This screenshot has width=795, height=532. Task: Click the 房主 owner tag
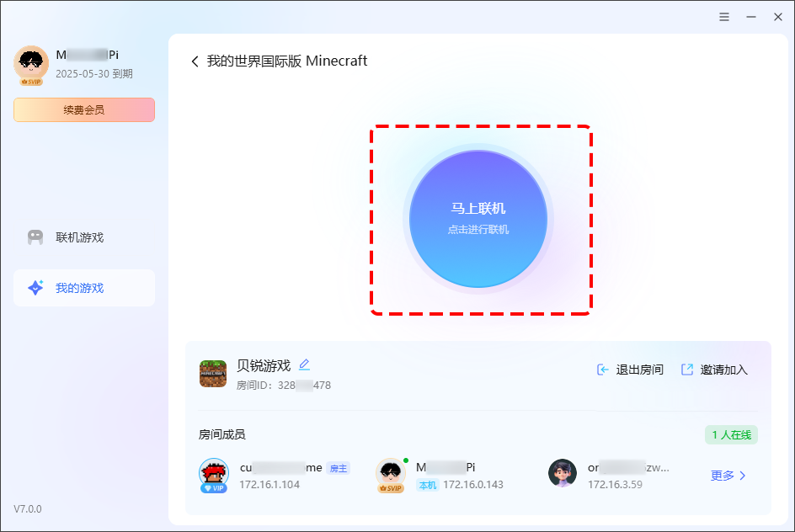coord(339,469)
